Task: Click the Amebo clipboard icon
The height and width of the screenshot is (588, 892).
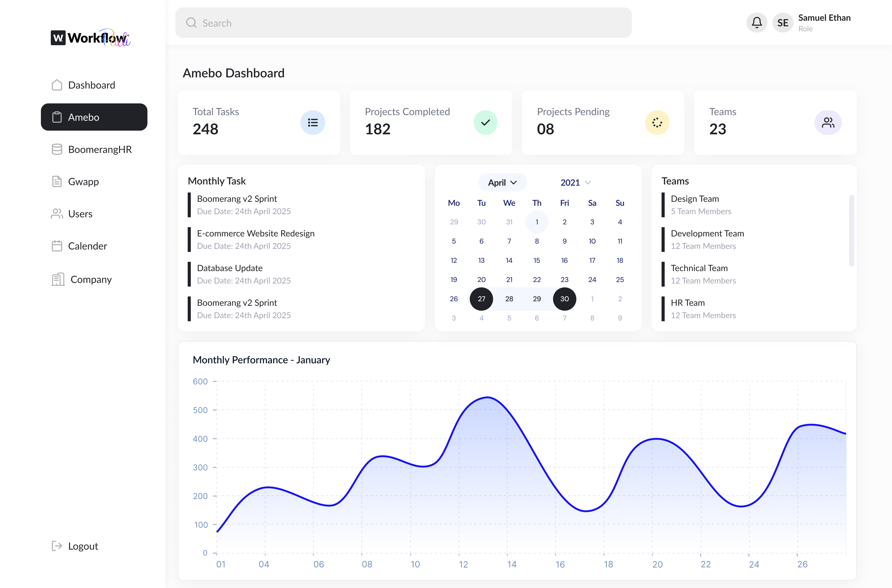Action: click(57, 117)
